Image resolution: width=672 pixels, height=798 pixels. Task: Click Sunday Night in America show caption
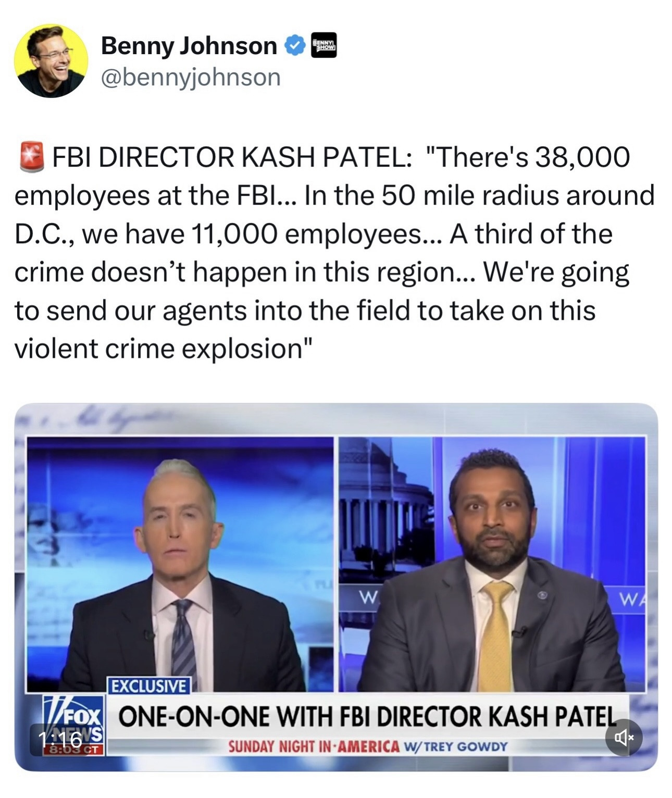point(368,746)
